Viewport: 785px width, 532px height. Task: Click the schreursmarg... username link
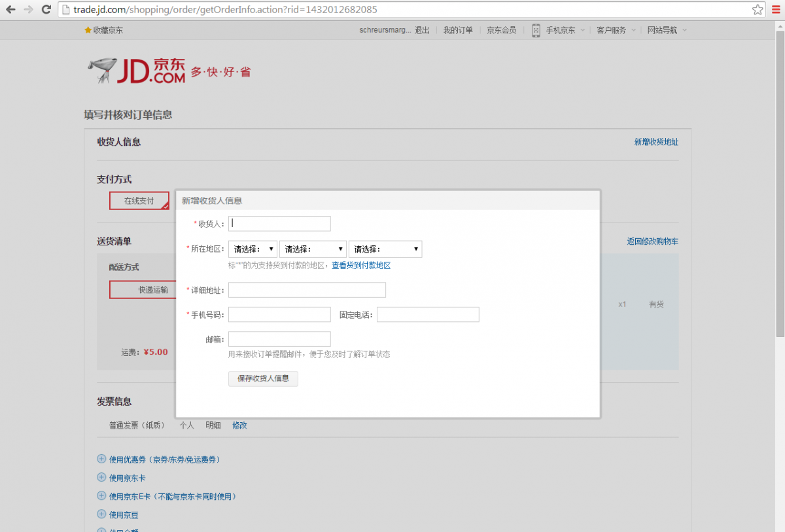tap(385, 30)
